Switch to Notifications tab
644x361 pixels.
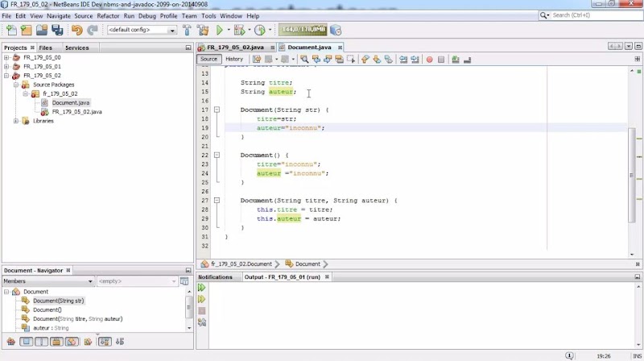pos(215,277)
